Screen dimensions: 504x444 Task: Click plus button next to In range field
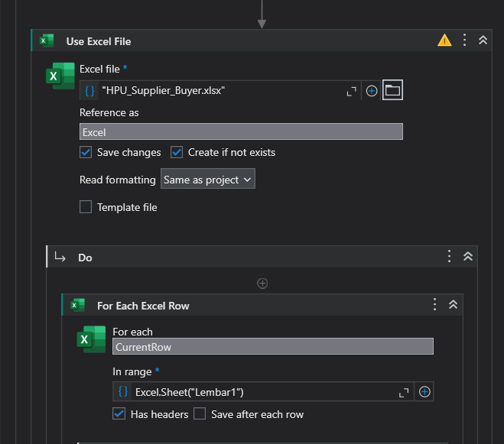coord(424,392)
